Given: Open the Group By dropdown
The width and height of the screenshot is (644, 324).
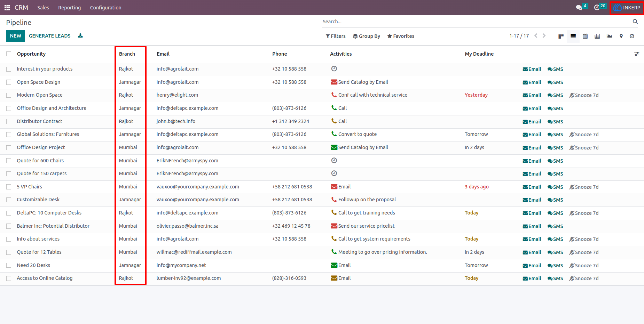Looking at the screenshot, I should click(366, 36).
